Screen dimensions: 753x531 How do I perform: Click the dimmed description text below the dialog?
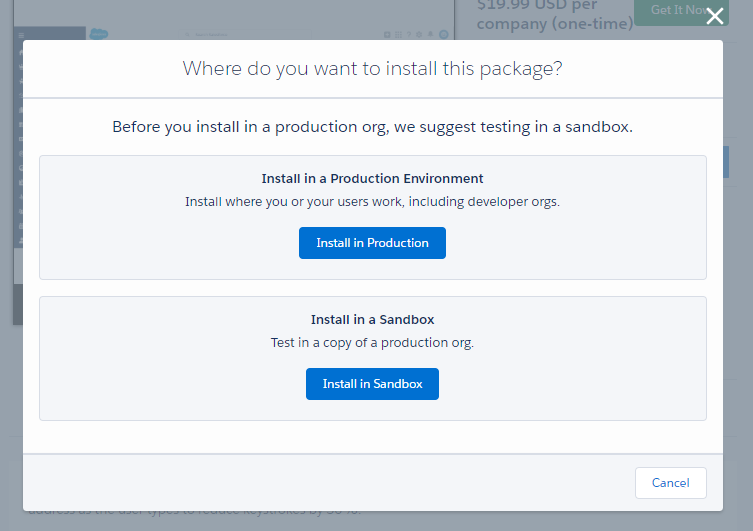click(200, 517)
